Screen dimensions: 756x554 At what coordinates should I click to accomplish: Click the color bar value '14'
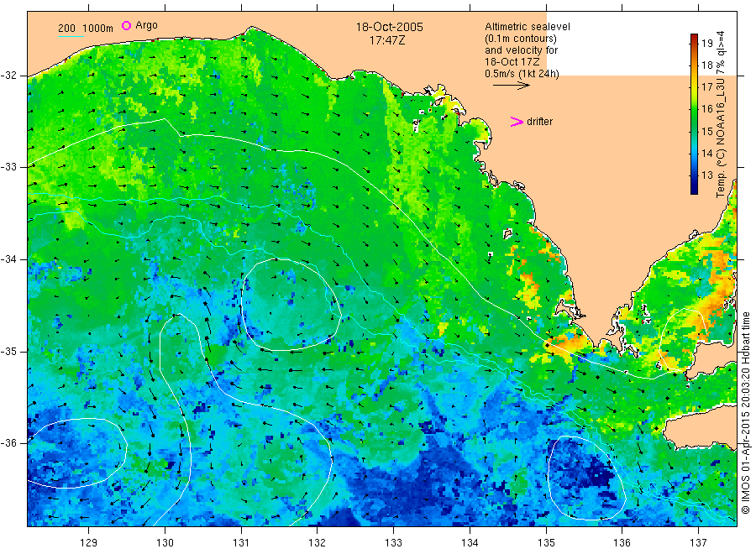pos(706,154)
